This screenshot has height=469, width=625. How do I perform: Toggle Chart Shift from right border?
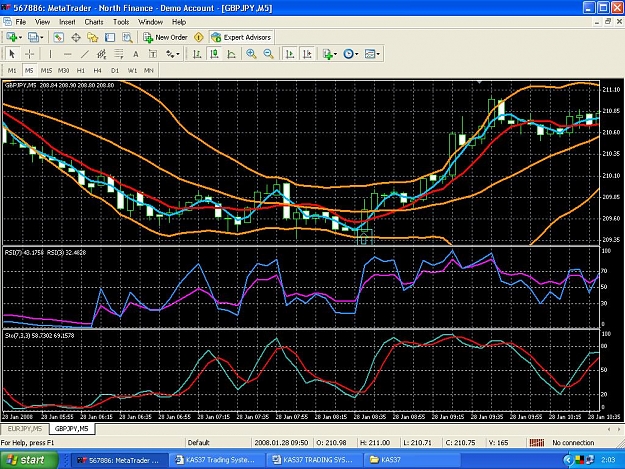tap(307, 54)
